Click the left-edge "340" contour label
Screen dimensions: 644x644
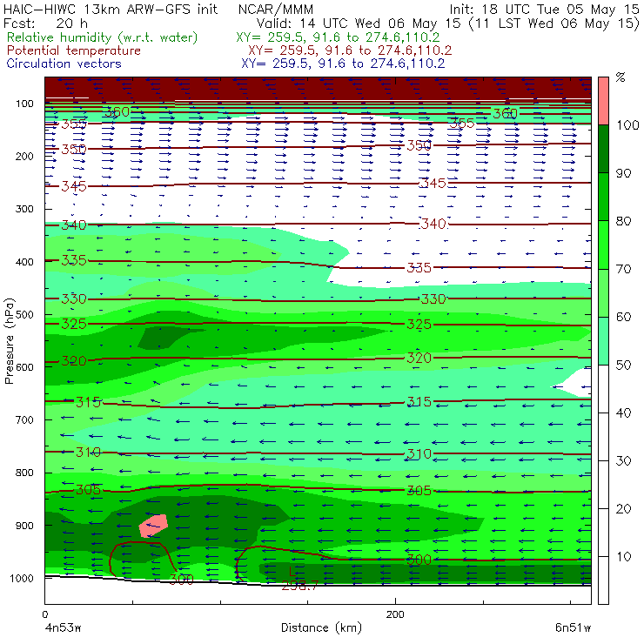pos(74,225)
